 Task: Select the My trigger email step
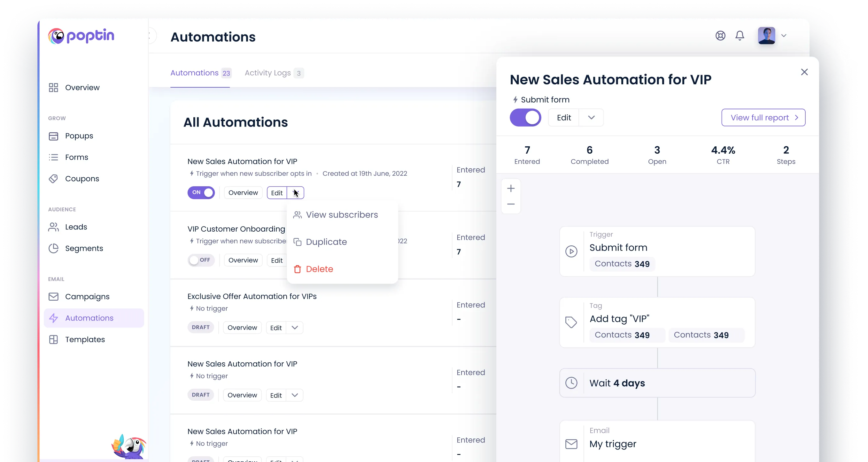coord(657,442)
